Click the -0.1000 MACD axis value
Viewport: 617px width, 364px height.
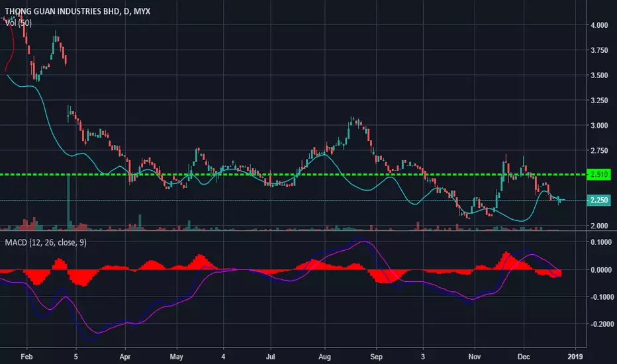tap(601, 297)
